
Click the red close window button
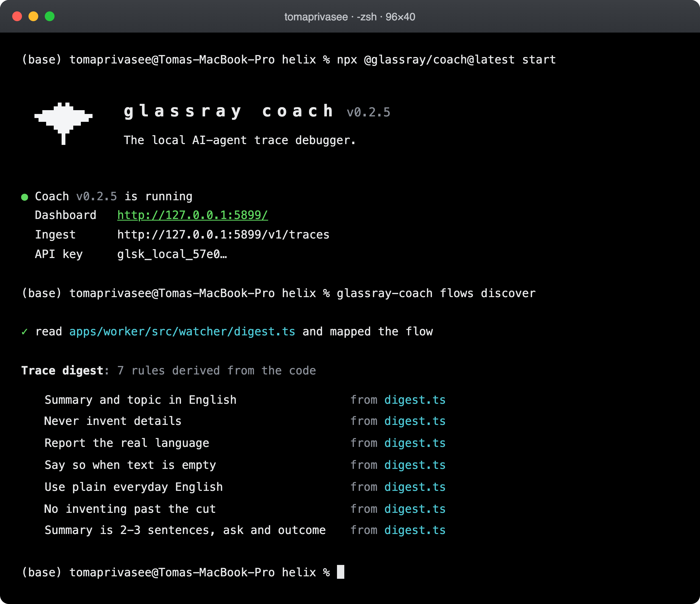tap(17, 16)
